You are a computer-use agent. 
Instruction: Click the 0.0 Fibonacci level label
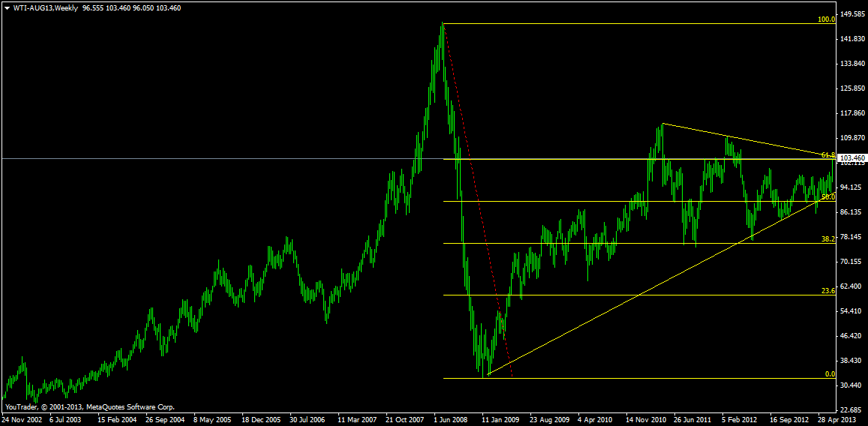tap(829, 374)
